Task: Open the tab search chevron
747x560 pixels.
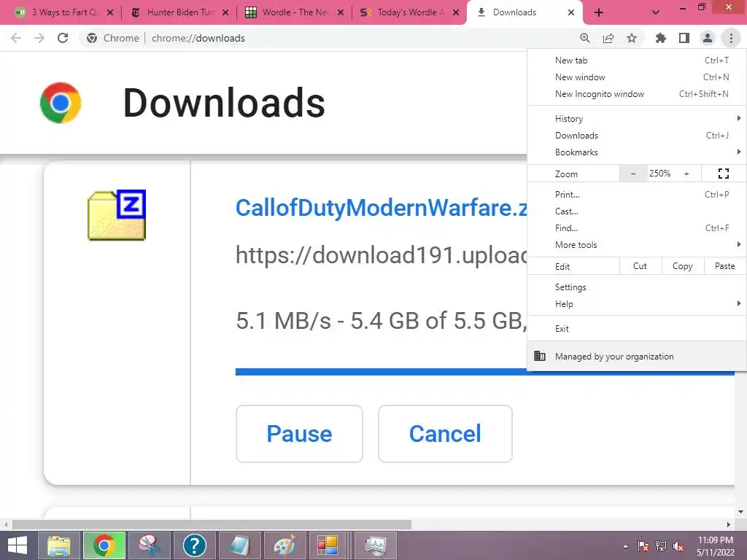Action: pyautogui.click(x=656, y=13)
